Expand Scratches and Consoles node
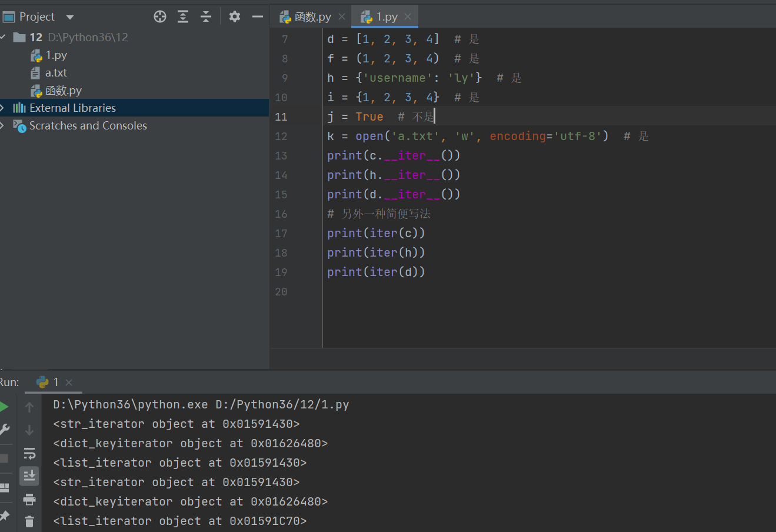 click(3, 125)
